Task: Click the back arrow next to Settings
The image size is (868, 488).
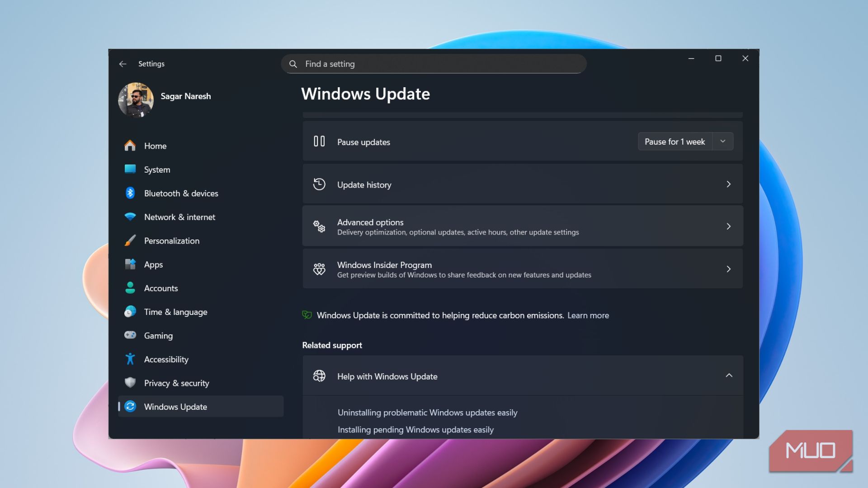Action: click(x=123, y=64)
